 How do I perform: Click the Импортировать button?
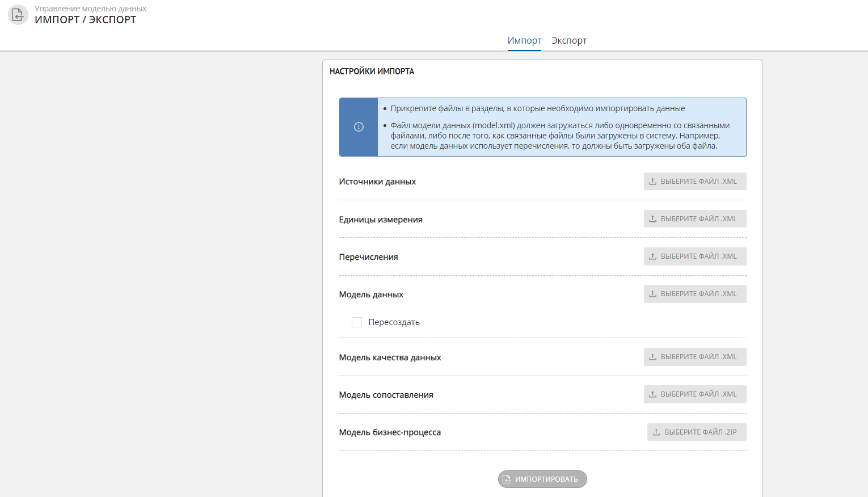tap(542, 479)
